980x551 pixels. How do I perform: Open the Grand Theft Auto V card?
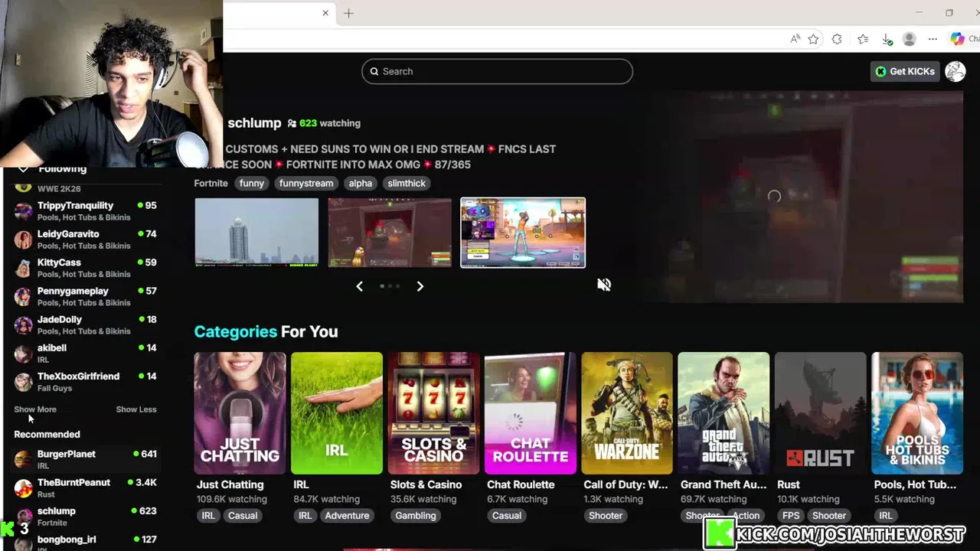(724, 413)
